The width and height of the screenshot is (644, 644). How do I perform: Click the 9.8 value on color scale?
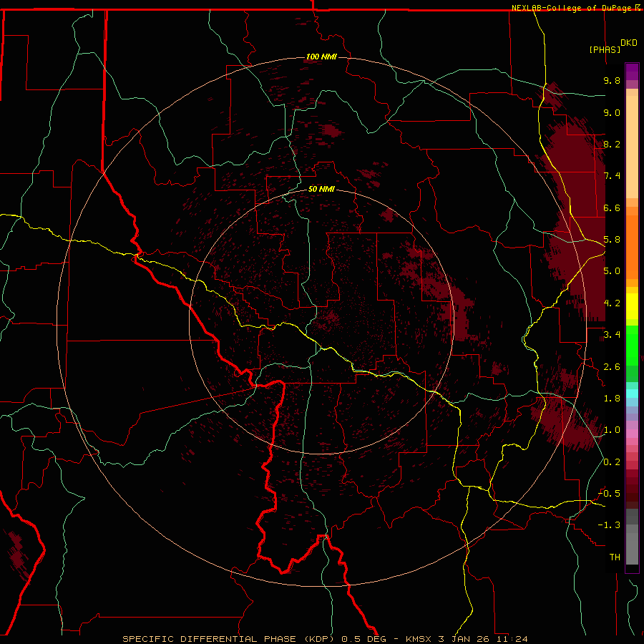coord(612,80)
